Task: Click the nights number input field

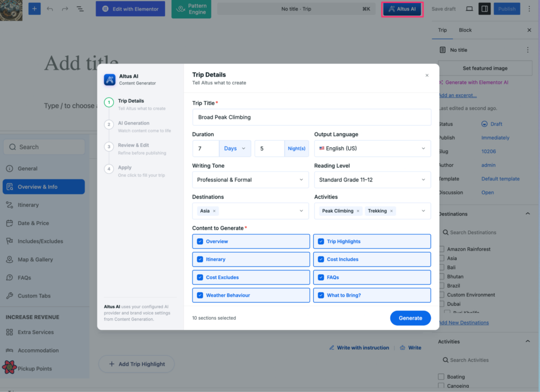Action: pos(269,148)
